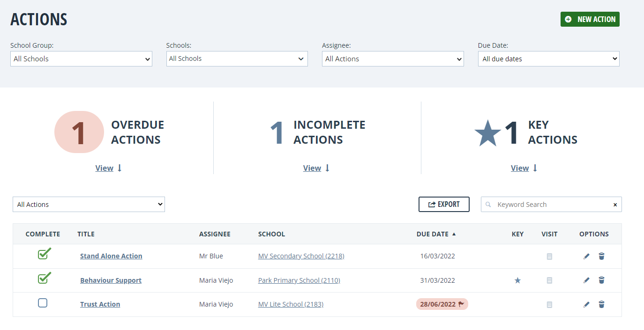Toggle completion of Behaviour Support
This screenshot has height=330, width=644.
click(x=44, y=278)
